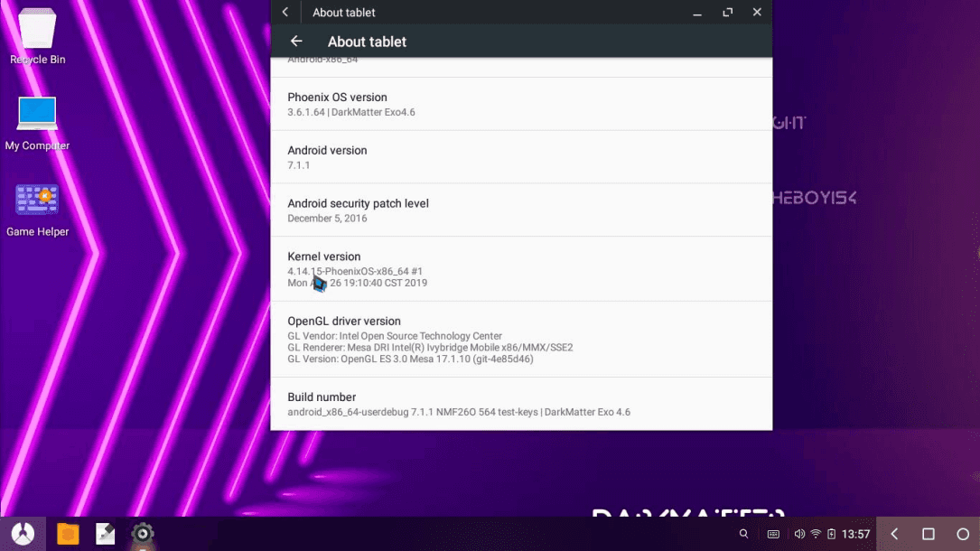The height and width of the screenshot is (551, 980).
Task: Select the Kernel version entry
Action: click(521, 269)
